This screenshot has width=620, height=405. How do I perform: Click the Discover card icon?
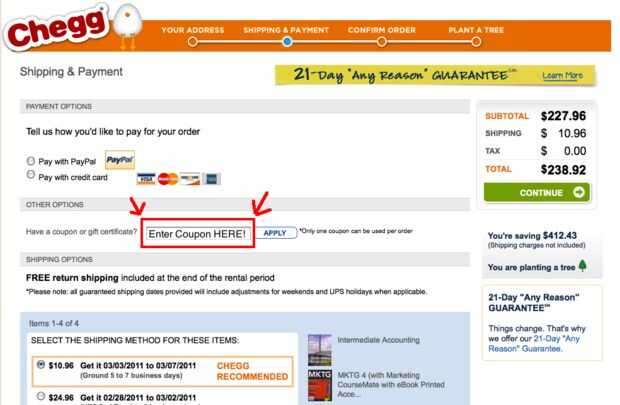click(190, 179)
